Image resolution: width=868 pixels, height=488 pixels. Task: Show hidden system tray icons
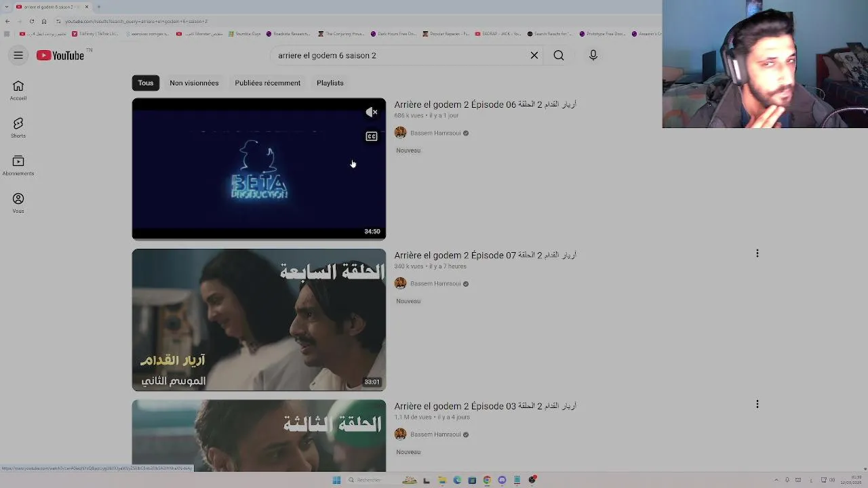pos(776,480)
